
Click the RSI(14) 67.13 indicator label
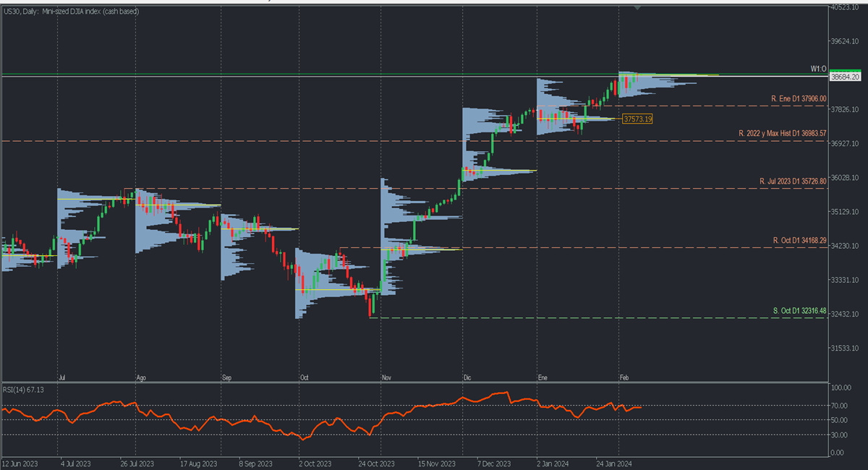[23, 389]
